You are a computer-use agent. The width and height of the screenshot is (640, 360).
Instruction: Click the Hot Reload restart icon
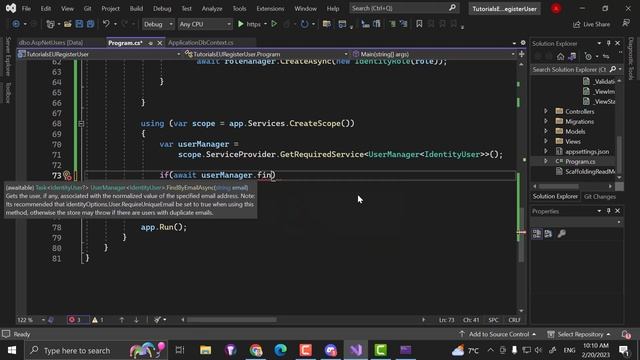[x=304, y=24]
